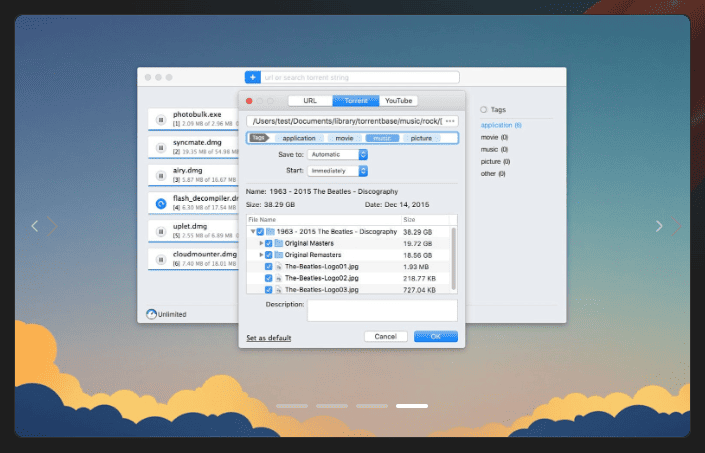Filter by music (0) tag
Image resolution: width=705 pixels, height=453 pixels.
click(494, 149)
